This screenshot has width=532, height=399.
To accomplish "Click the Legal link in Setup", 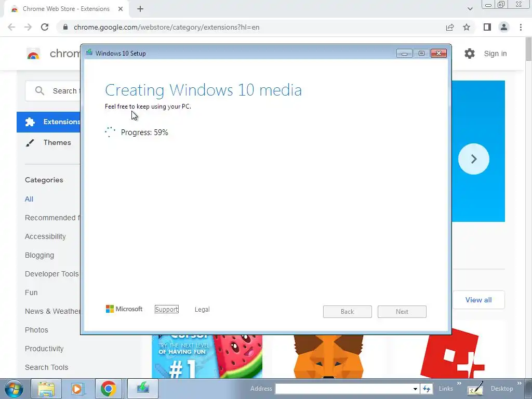I will tap(202, 310).
